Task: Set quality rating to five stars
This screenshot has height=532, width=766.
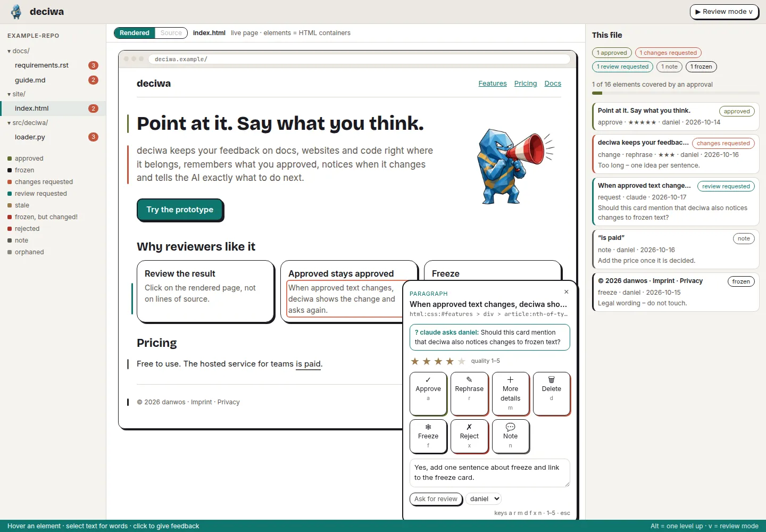Action: click(461, 361)
